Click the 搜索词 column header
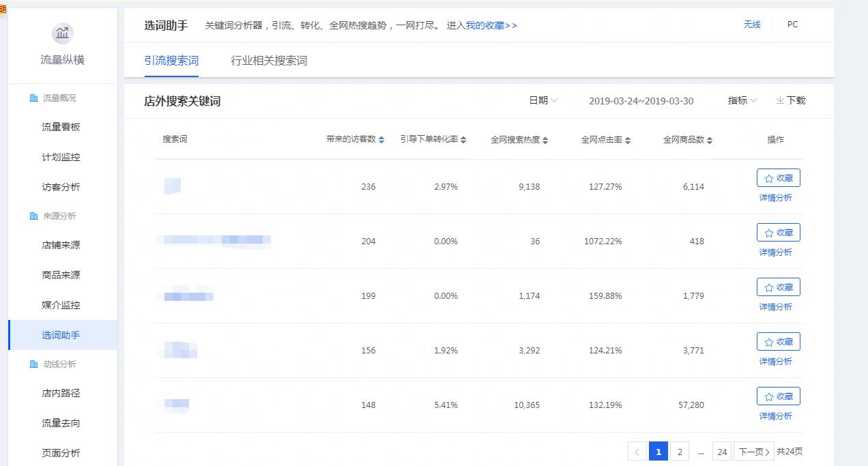This screenshot has width=868, height=466. coord(175,139)
